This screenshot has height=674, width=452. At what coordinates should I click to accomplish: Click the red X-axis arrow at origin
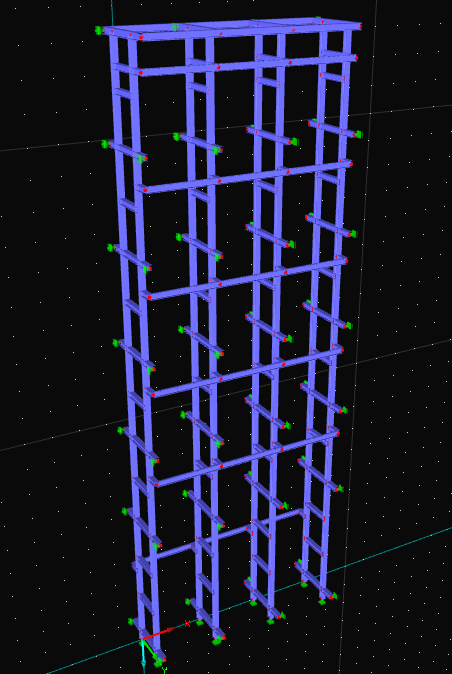[157, 634]
